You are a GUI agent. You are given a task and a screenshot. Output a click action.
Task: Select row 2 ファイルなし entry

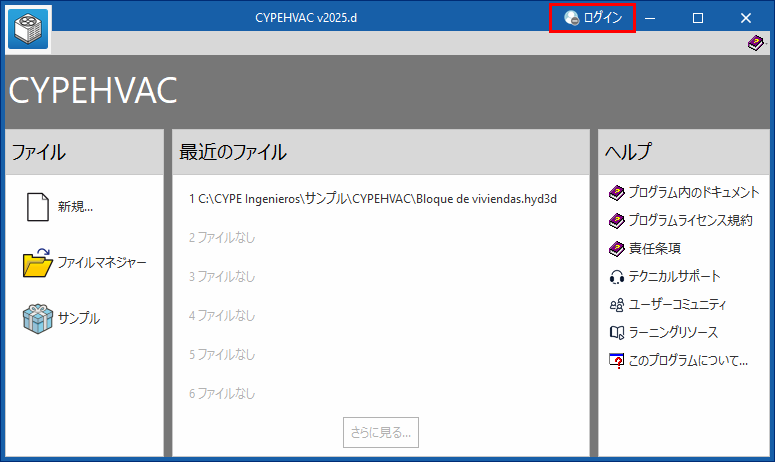pos(222,238)
